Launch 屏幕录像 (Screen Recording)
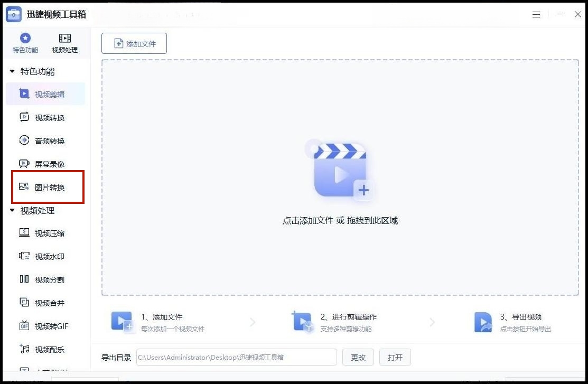Viewport: 588px width, 384px height. (x=46, y=164)
